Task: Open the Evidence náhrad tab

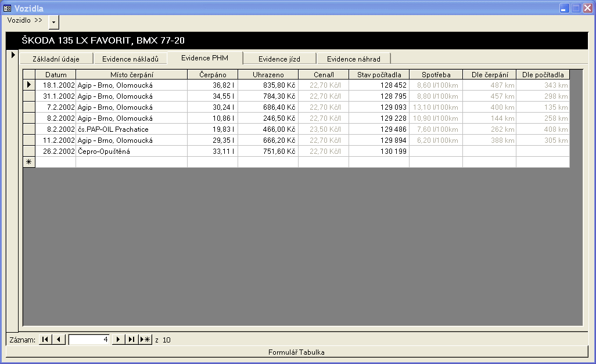Action: [353, 59]
